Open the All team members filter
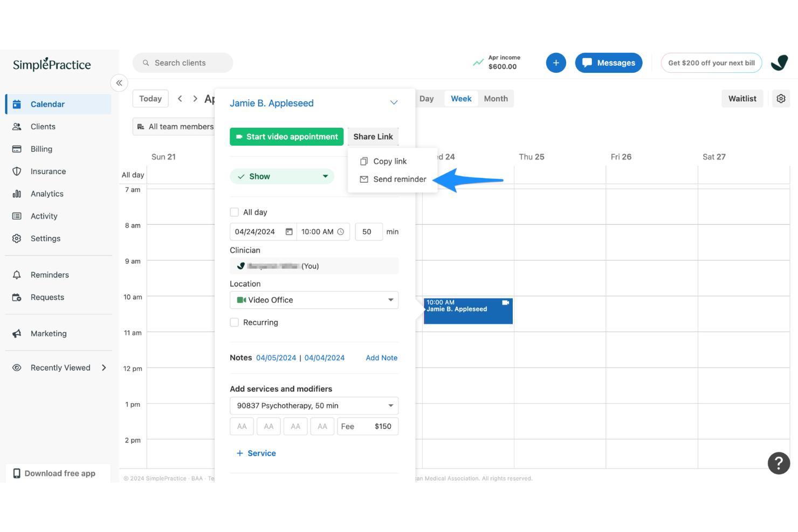 click(x=174, y=127)
